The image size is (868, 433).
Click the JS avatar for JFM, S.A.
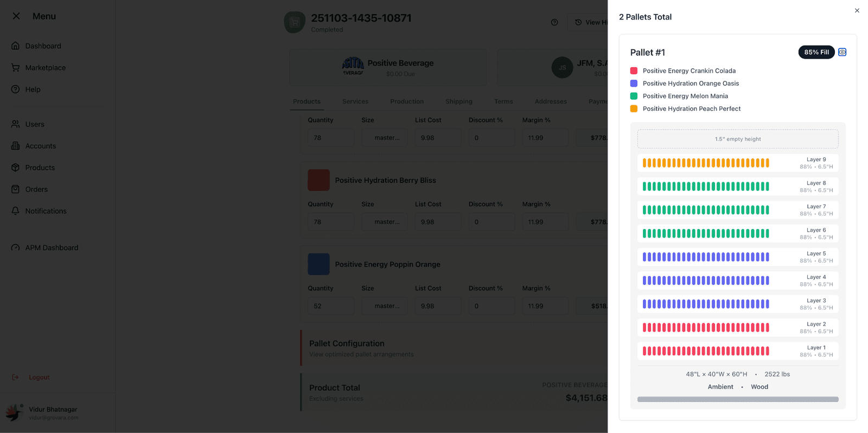[x=562, y=67]
